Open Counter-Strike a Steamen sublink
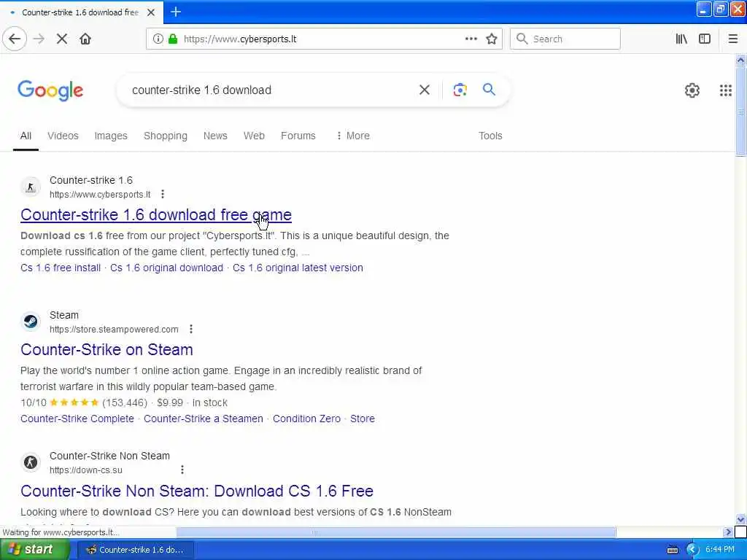Image resolution: width=747 pixels, height=560 pixels. coord(204,419)
